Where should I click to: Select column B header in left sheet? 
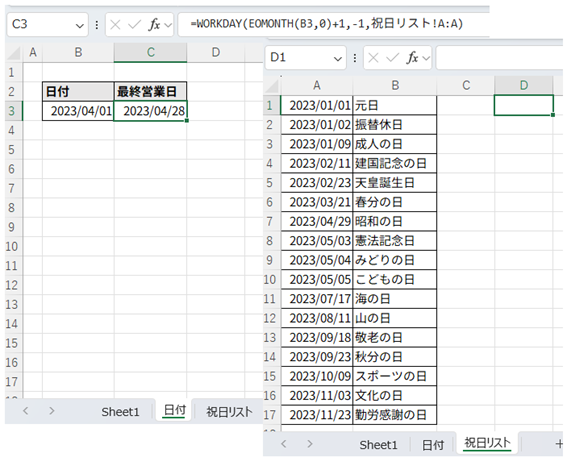(78, 53)
